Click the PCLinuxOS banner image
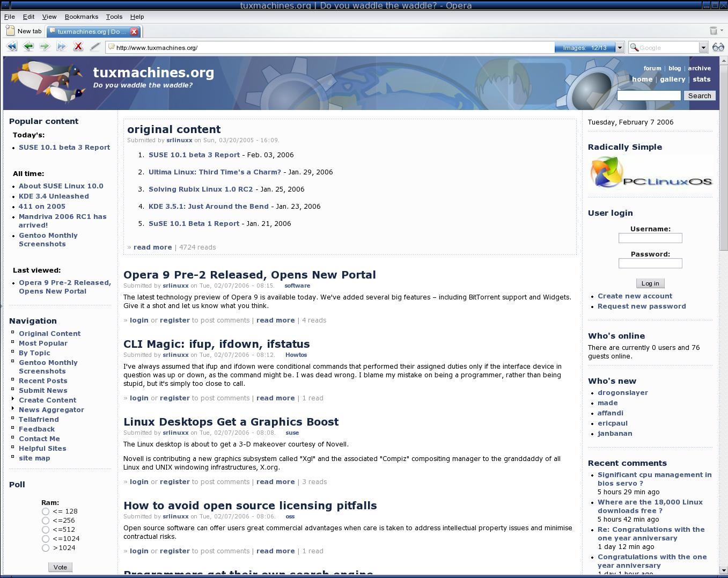The image size is (728, 578). (651, 173)
